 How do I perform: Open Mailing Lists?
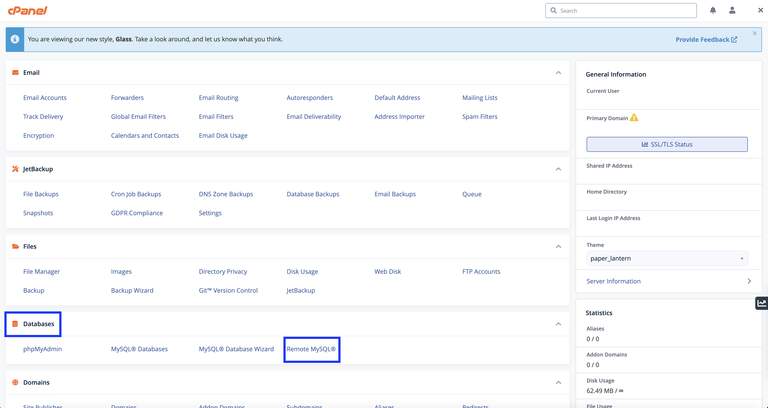tap(480, 98)
